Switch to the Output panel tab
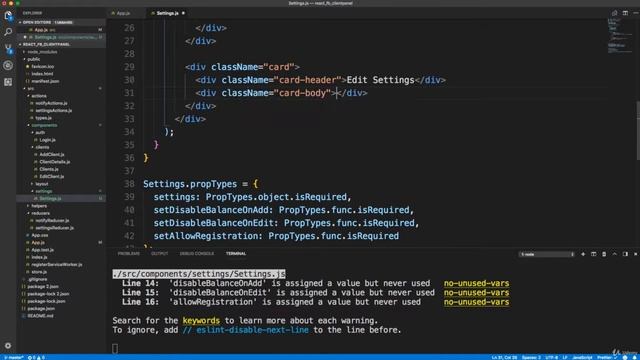This screenshot has height=360, width=640. pyautogui.click(x=160, y=254)
